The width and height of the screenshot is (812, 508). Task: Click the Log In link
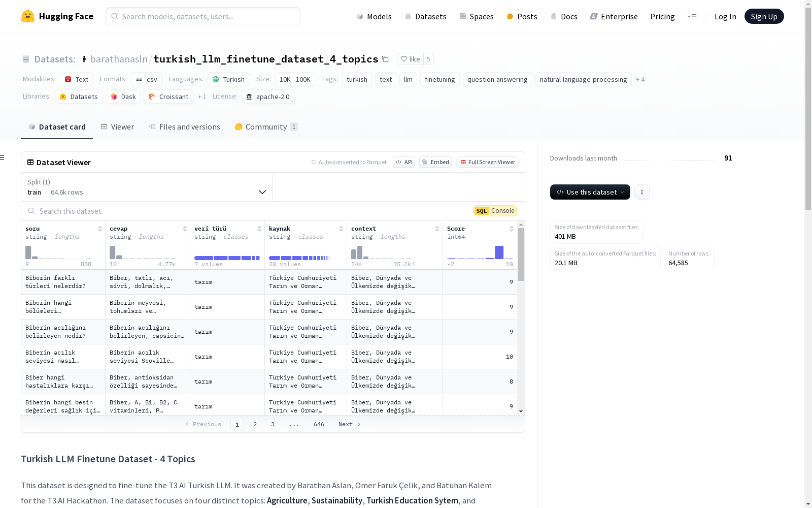725,16
